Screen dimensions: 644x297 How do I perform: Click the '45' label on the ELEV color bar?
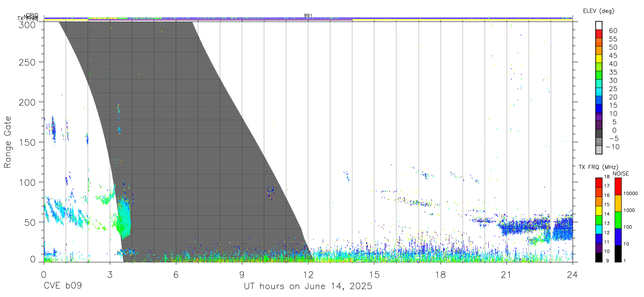(x=613, y=56)
